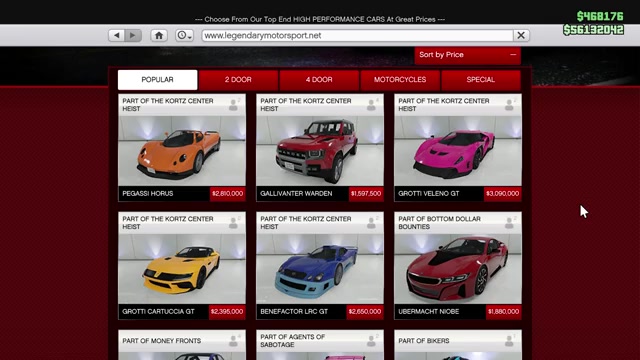Click the seat-count icon on Bikers card
The height and width of the screenshot is (360, 640).
click(x=510, y=341)
